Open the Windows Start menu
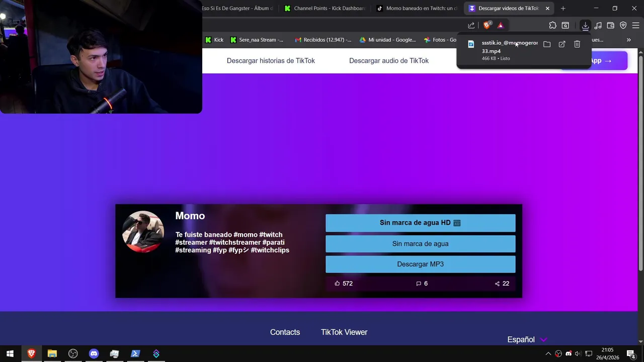 (10, 353)
